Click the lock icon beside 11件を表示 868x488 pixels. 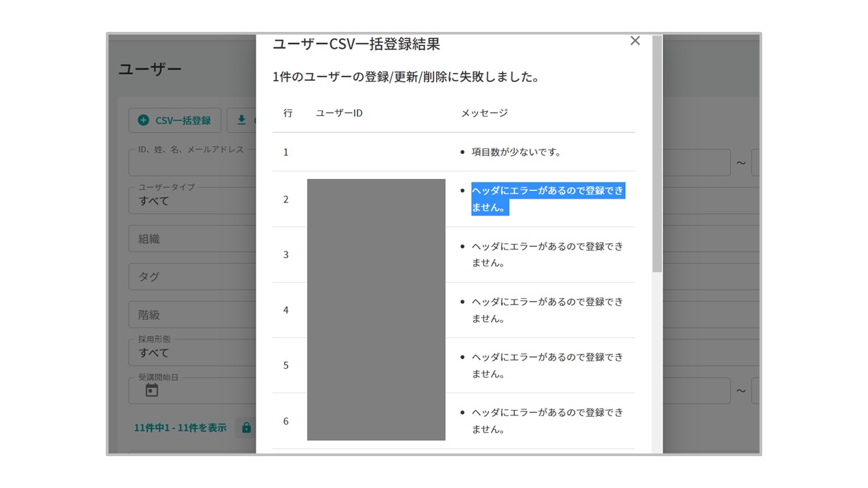point(246,428)
